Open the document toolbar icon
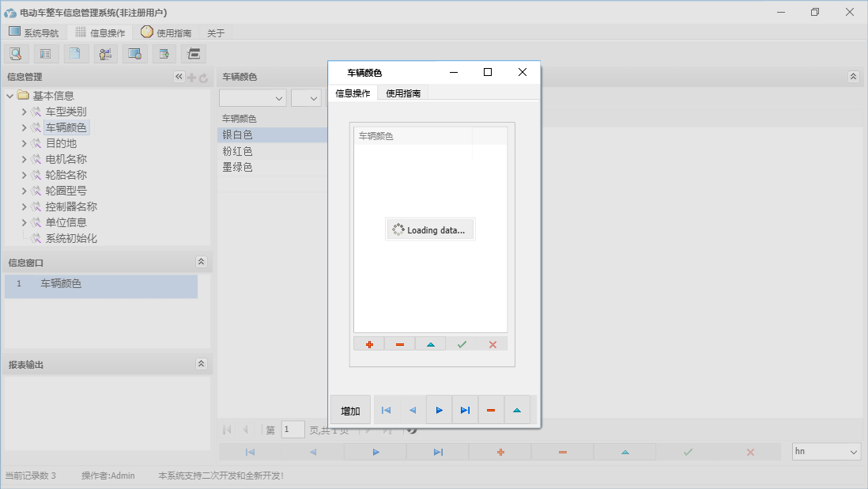Image resolution: width=868 pixels, height=489 pixels. 75,53
